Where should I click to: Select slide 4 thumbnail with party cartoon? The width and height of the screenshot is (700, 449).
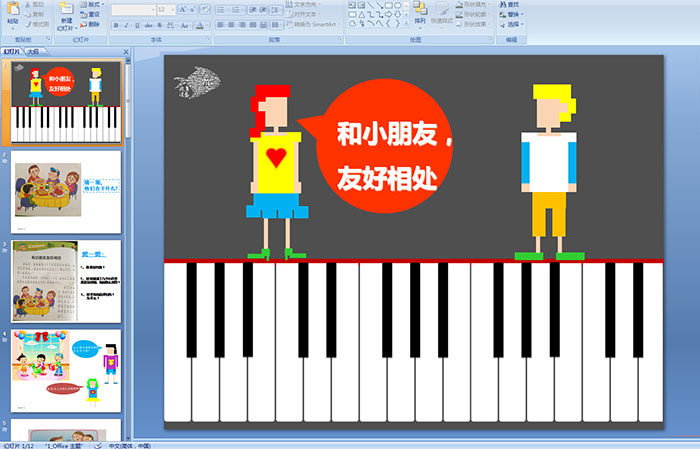tap(66, 371)
